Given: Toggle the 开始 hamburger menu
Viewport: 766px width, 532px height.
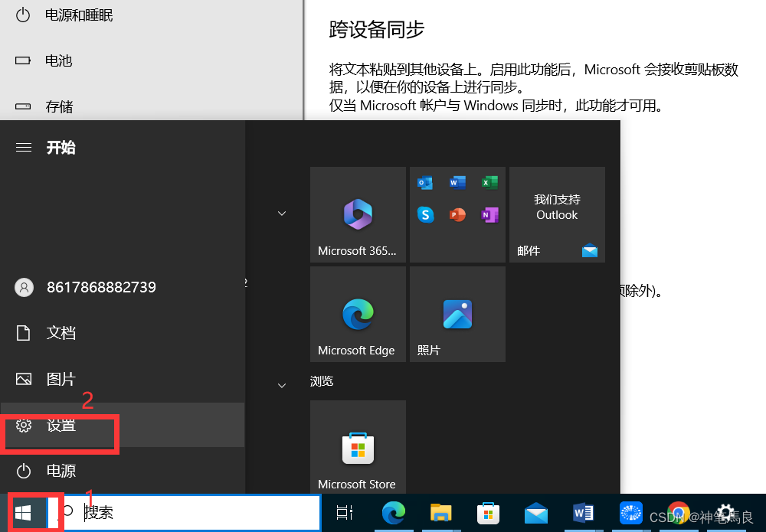Looking at the screenshot, I should point(24,147).
